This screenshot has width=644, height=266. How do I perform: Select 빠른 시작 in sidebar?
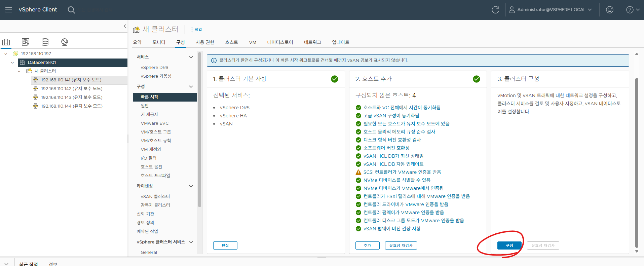coord(165,97)
